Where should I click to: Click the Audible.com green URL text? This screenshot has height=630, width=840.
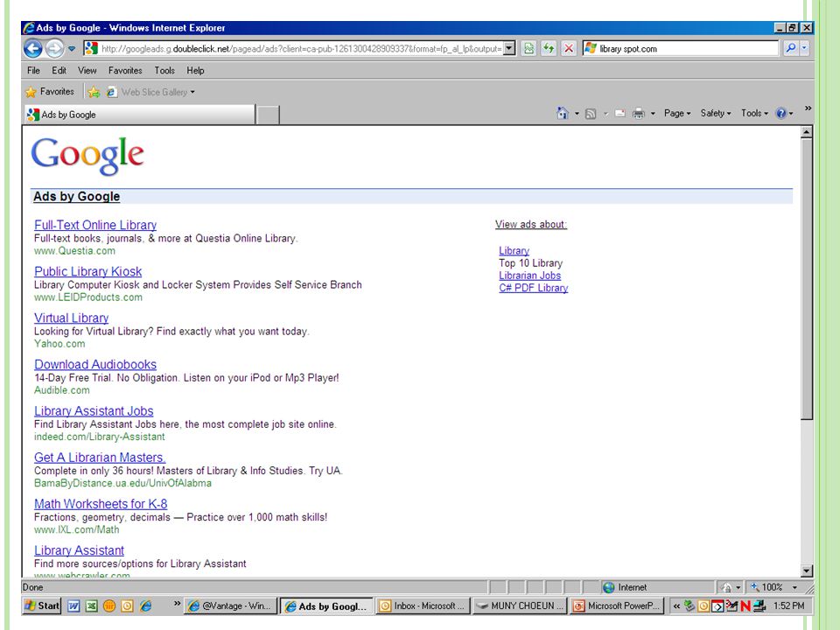coord(61,390)
